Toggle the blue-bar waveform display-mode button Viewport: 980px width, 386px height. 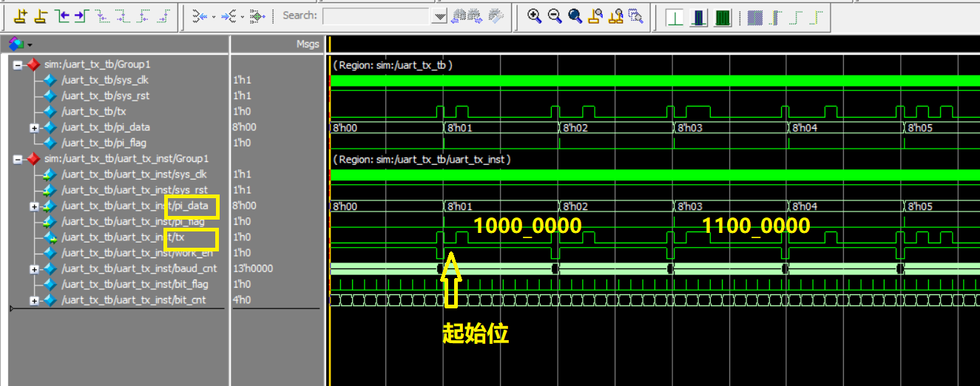pyautogui.click(x=698, y=16)
